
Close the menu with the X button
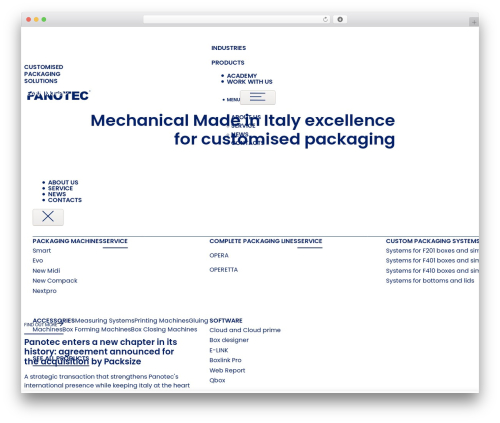click(48, 217)
